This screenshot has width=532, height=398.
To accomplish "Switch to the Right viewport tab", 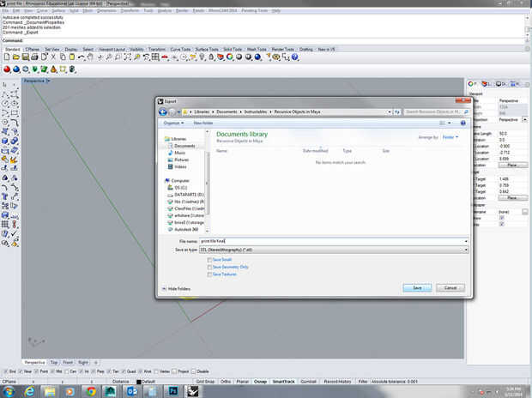I will (x=83, y=362).
